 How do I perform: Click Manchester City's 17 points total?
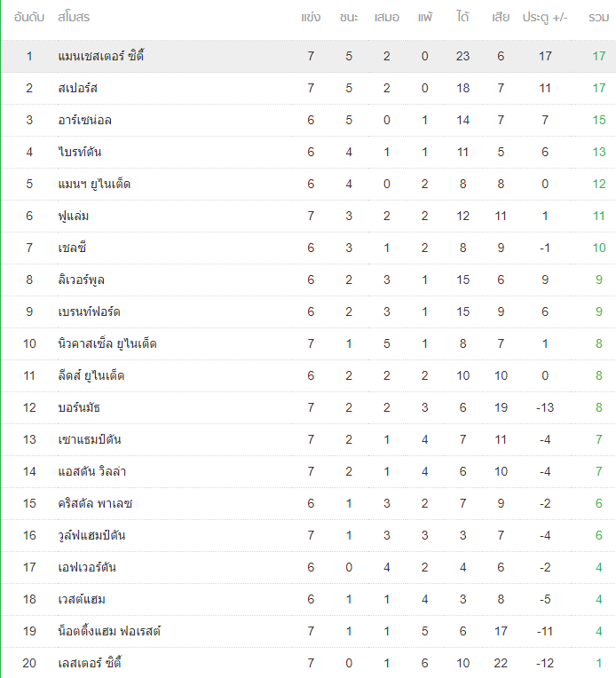pyautogui.click(x=599, y=56)
